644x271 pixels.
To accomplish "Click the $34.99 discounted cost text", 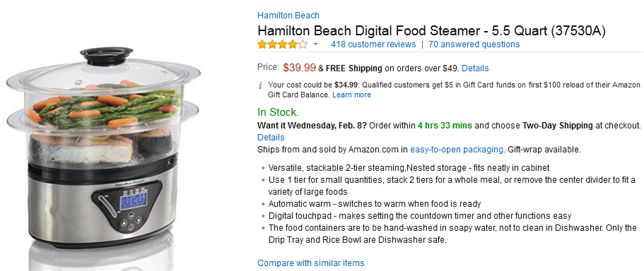I will 344,85.
